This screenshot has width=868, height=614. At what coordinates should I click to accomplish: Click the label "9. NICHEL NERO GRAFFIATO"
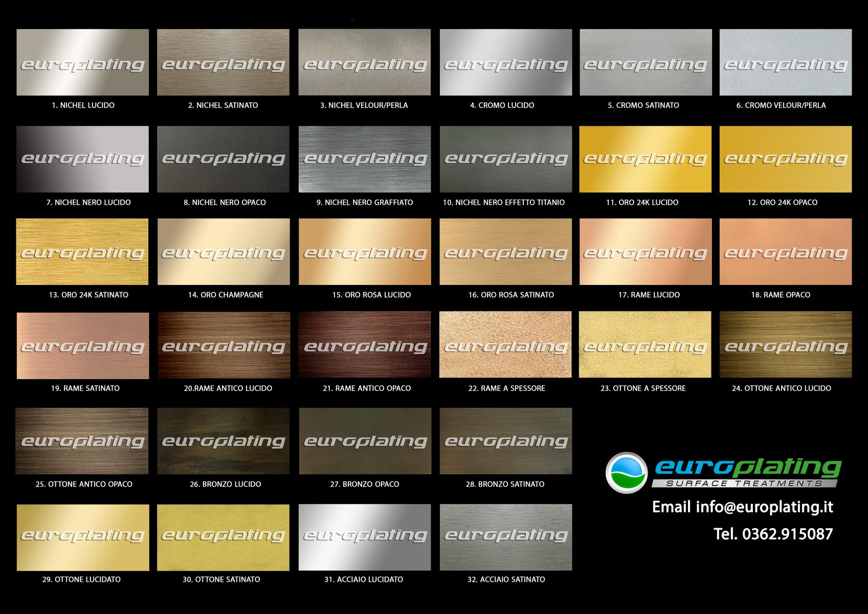(365, 203)
